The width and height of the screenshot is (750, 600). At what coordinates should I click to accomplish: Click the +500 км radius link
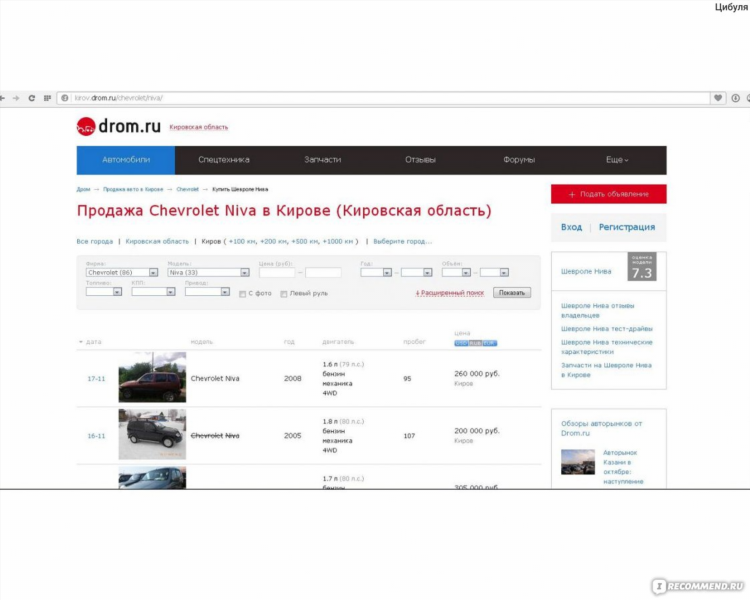click(305, 242)
